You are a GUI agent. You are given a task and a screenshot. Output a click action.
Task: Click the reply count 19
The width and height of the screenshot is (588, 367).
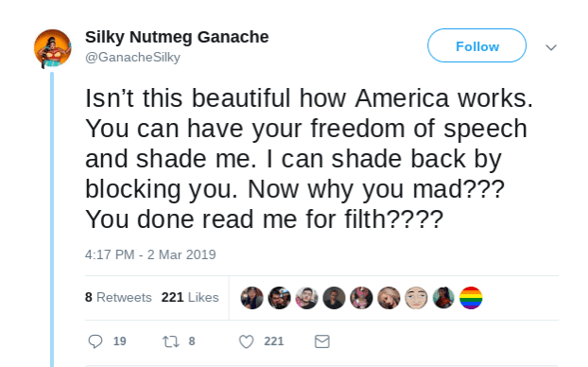coord(120,341)
